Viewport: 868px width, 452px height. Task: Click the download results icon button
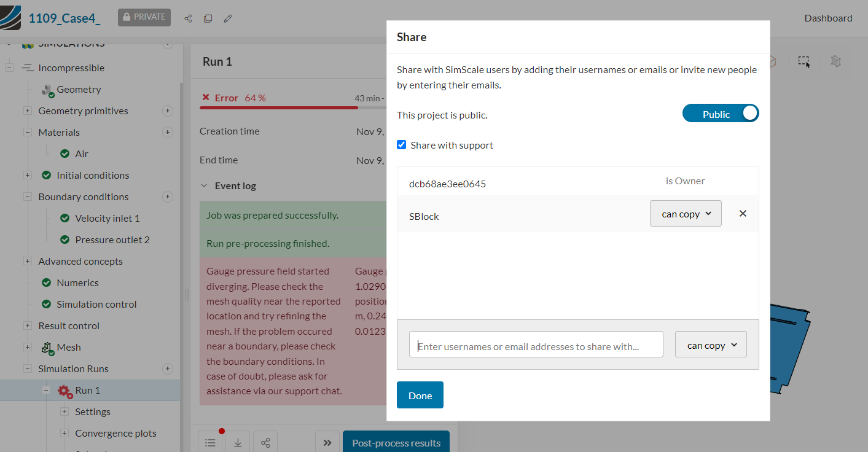[x=238, y=443]
